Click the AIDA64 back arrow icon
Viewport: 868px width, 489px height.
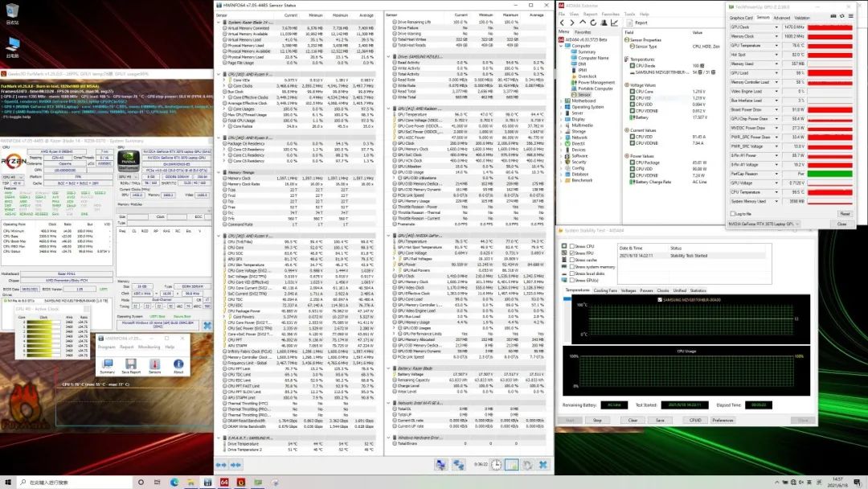[563, 23]
